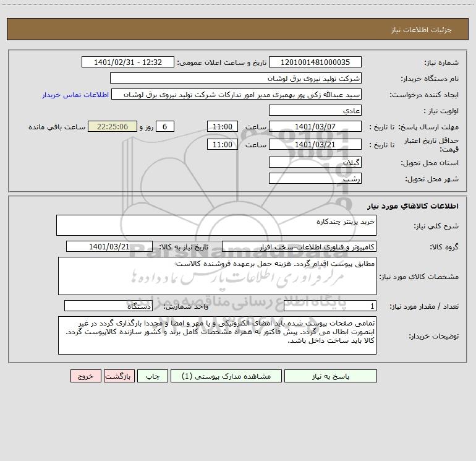
Task: Click the general description field خرید پرینتر چندکاره
Action: 216,225
